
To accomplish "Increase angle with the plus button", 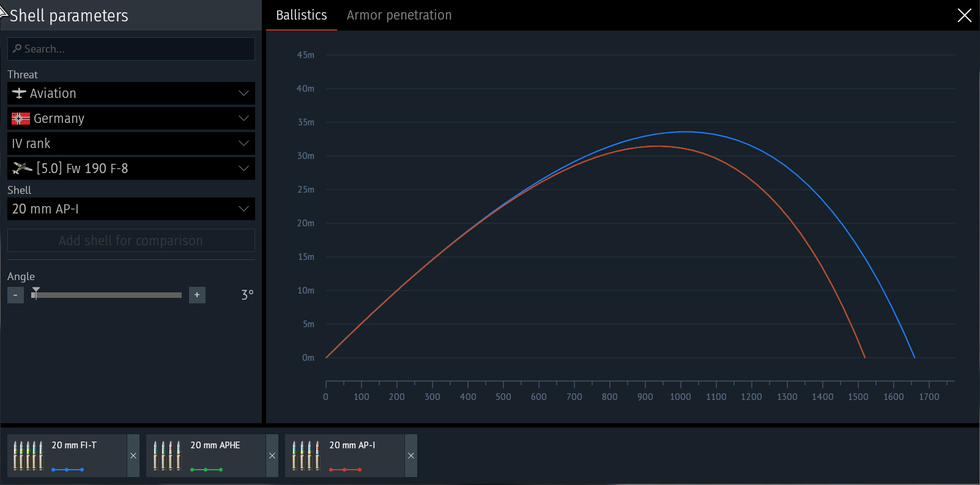I will (x=197, y=295).
